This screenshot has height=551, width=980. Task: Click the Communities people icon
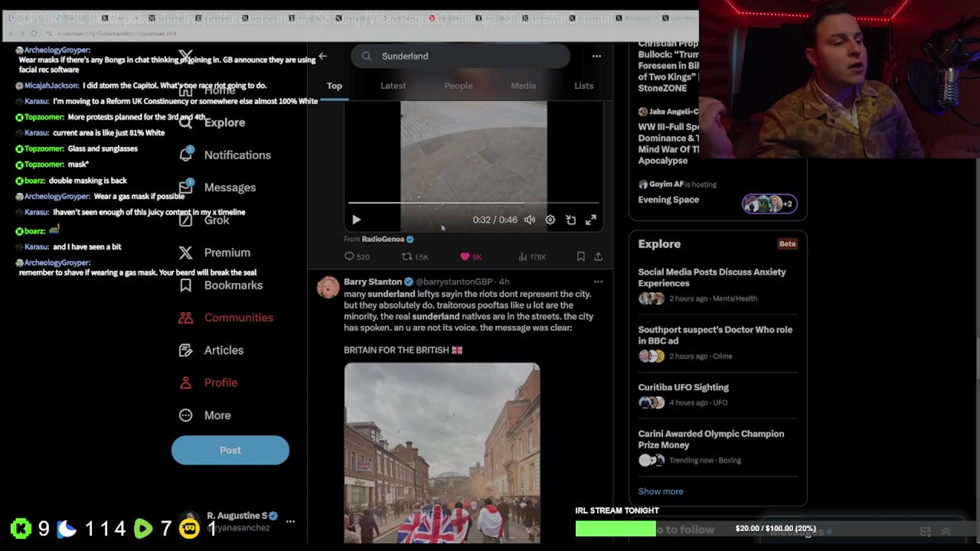pyautogui.click(x=185, y=318)
